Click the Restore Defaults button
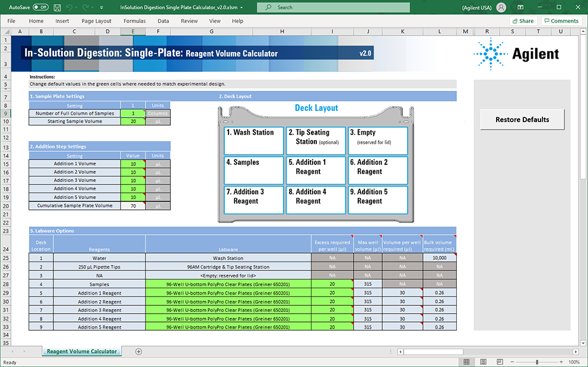The height and width of the screenshot is (367, 588). [x=522, y=120]
